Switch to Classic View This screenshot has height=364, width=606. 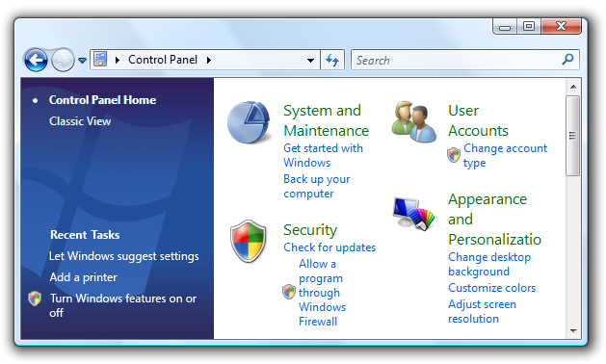[80, 121]
